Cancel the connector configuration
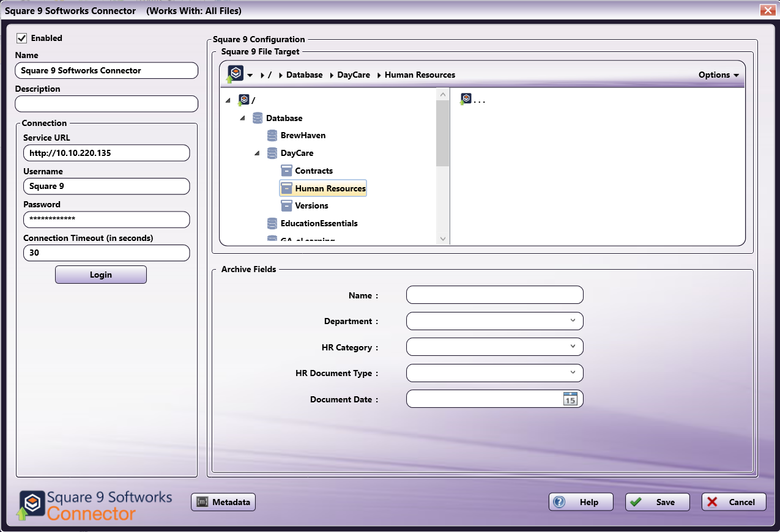This screenshot has width=780, height=532. (734, 502)
